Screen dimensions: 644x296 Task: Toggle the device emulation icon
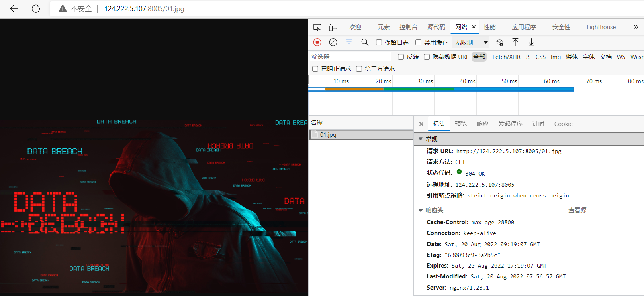[x=333, y=27]
